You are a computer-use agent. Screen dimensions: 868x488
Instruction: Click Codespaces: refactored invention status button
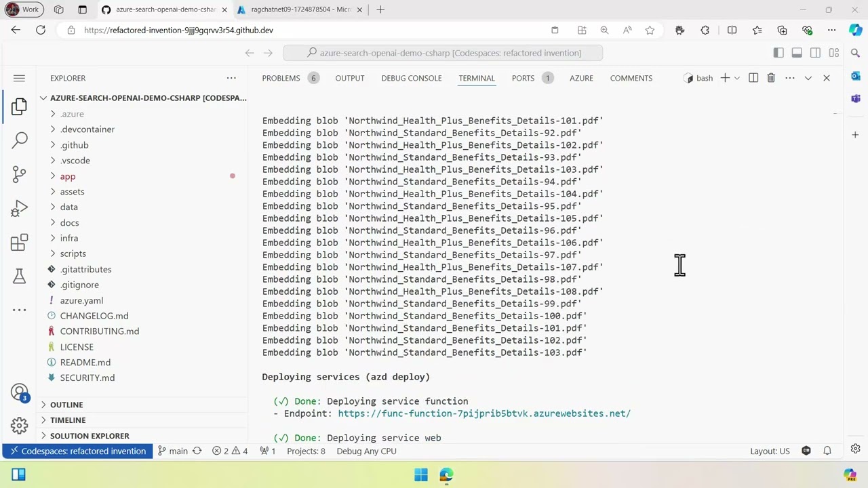(x=77, y=451)
